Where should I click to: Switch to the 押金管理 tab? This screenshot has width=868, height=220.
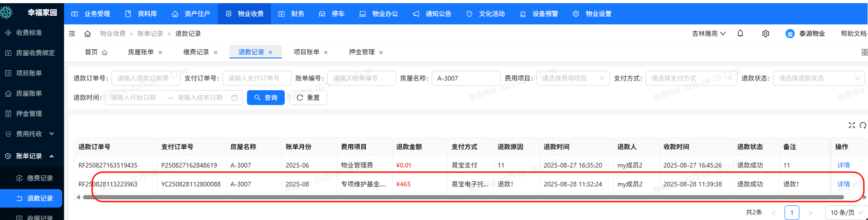click(x=362, y=52)
